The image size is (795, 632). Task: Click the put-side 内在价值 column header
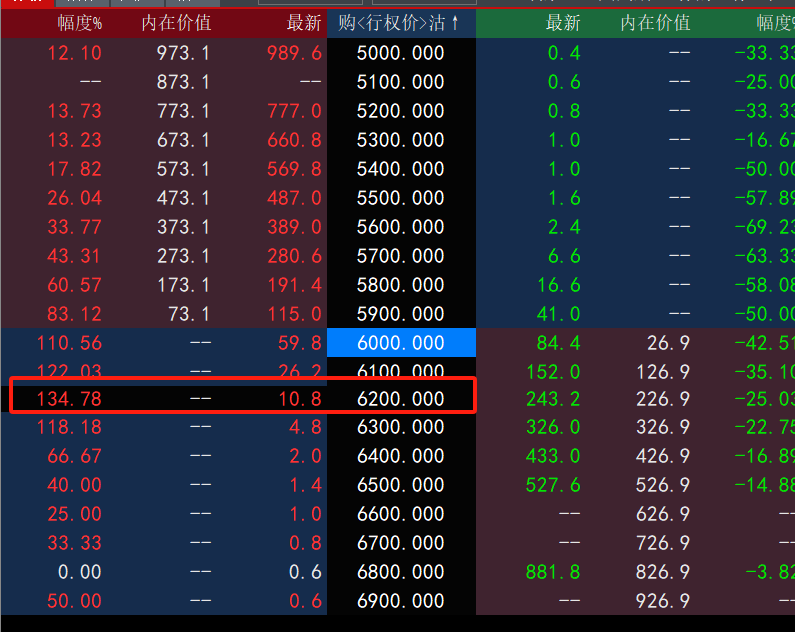[x=655, y=23]
